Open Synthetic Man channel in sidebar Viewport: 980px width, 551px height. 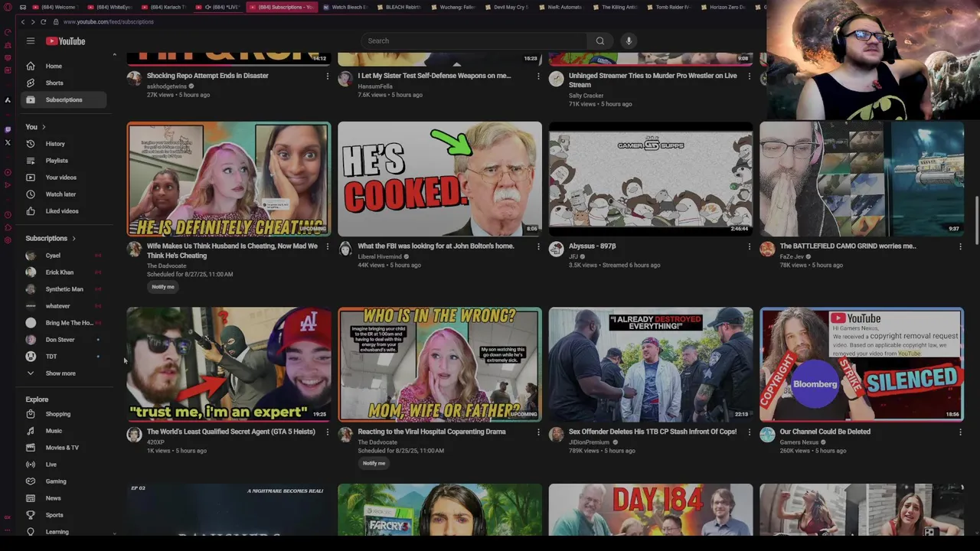64,289
